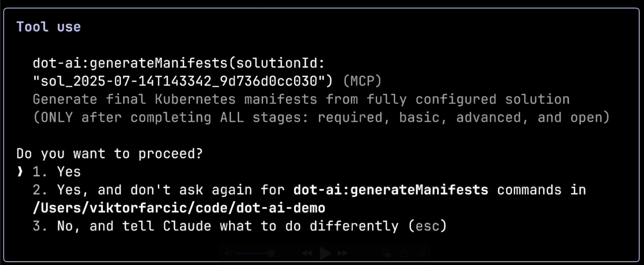Click the share icon
Screen dimensions: 644x265
click(x=405, y=253)
